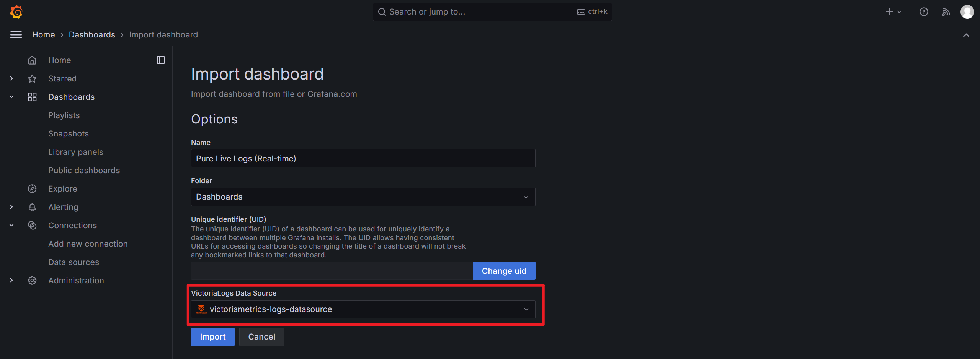Open the user profile avatar
980x359 pixels.
pos(967,12)
